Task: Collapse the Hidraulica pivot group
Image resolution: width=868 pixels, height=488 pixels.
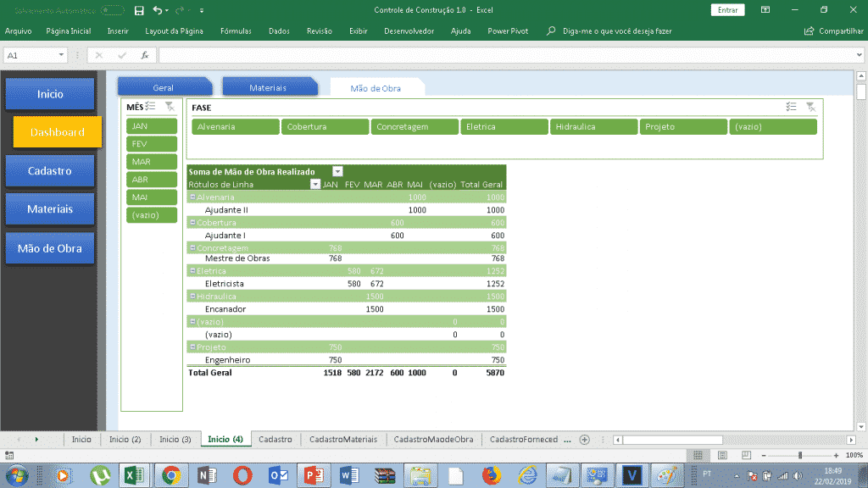Action: (192, 296)
